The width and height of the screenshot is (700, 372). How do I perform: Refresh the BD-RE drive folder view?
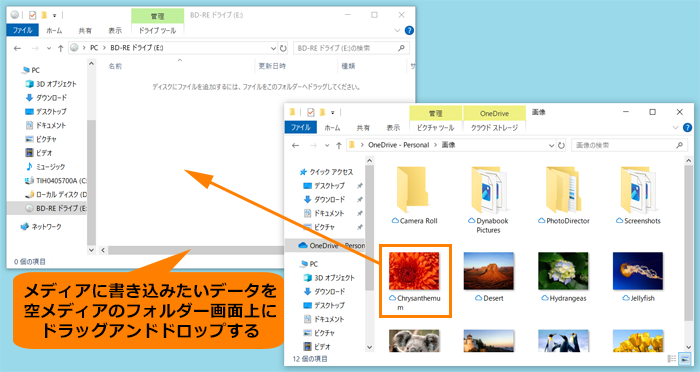tap(283, 48)
